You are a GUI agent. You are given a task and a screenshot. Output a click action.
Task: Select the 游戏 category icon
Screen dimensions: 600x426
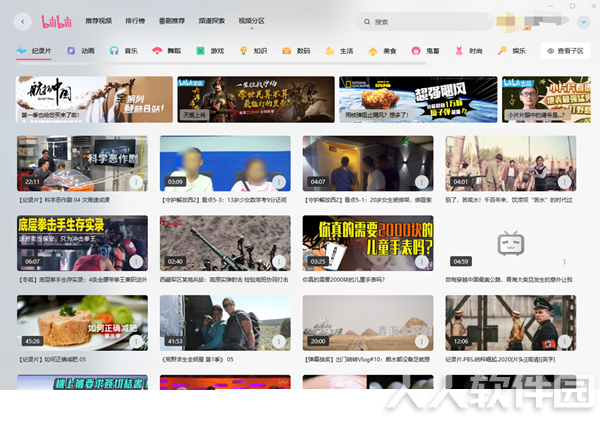pyautogui.click(x=200, y=51)
